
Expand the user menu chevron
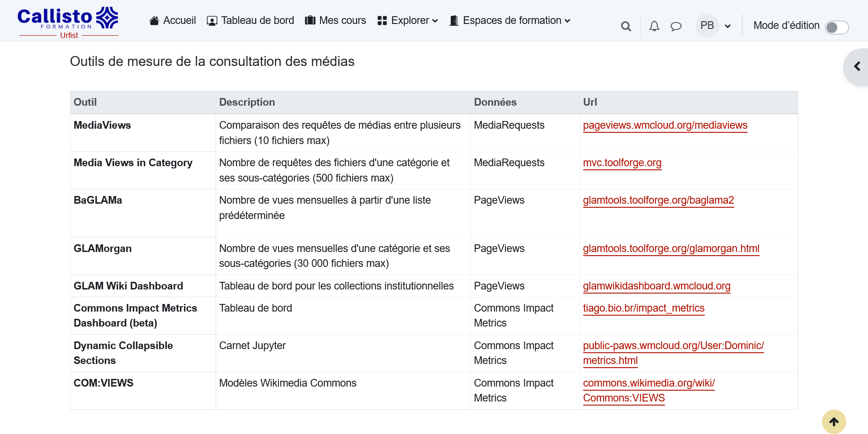(x=728, y=26)
